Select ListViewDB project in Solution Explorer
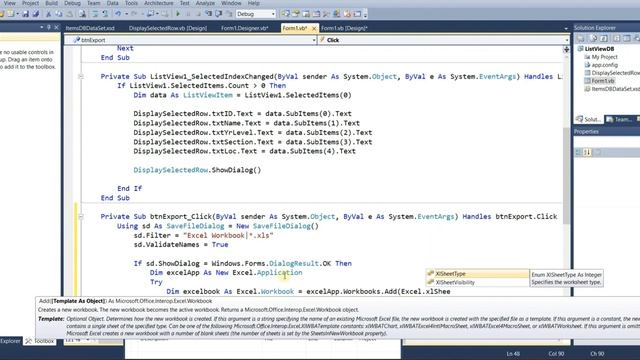Viewport: 640px width, 360px height. click(x=599, y=49)
